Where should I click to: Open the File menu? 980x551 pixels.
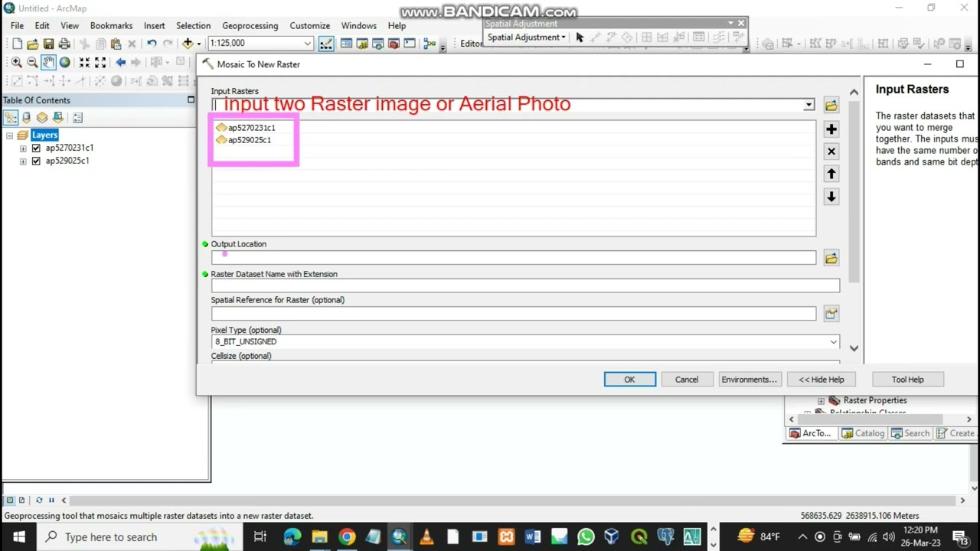tap(17, 25)
